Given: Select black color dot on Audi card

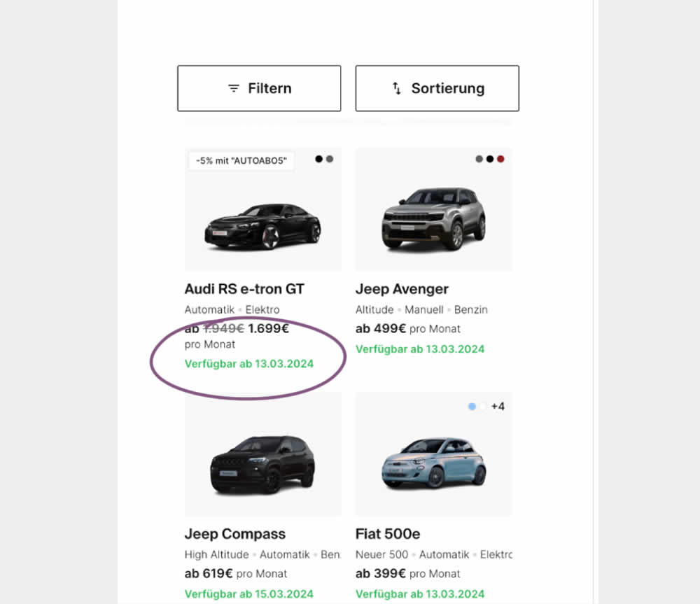Looking at the screenshot, I should (x=319, y=159).
